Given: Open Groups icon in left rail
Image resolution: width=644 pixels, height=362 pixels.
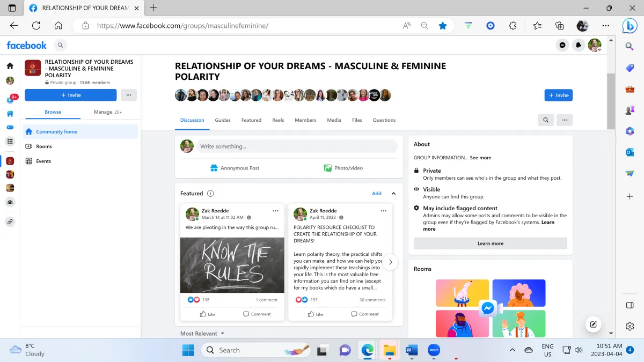Looking at the screenshot, I should pos(10,202).
